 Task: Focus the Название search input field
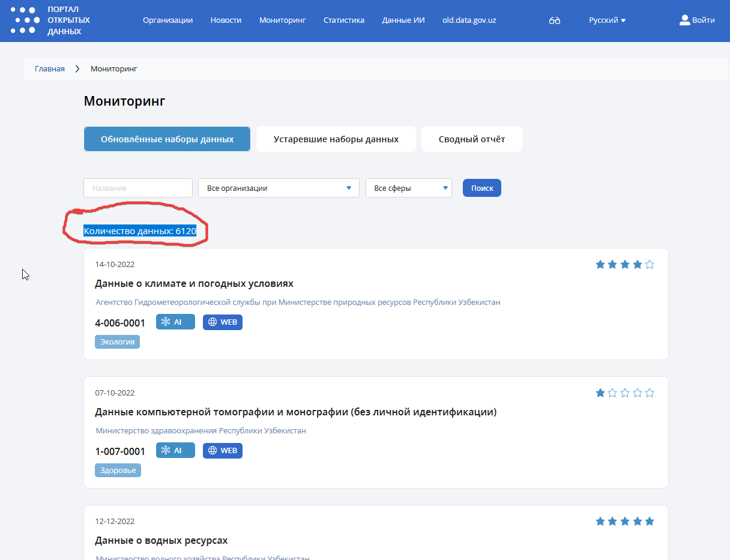pos(138,188)
